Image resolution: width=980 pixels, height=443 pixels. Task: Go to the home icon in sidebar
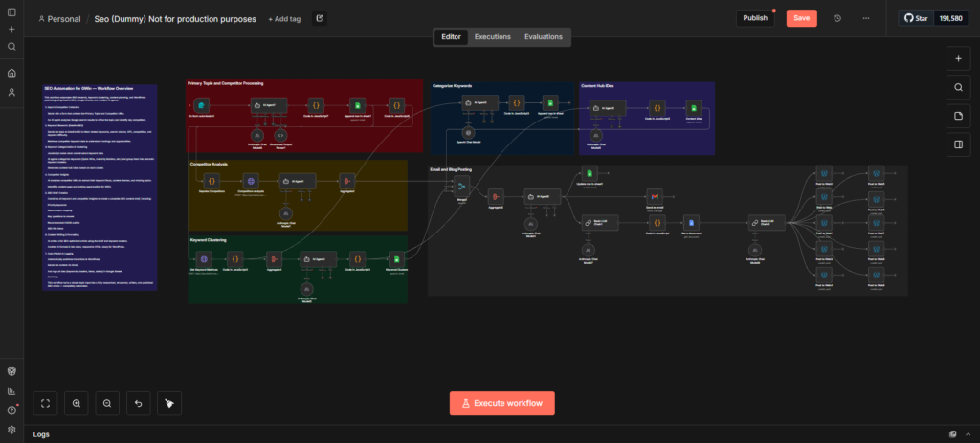(x=11, y=73)
